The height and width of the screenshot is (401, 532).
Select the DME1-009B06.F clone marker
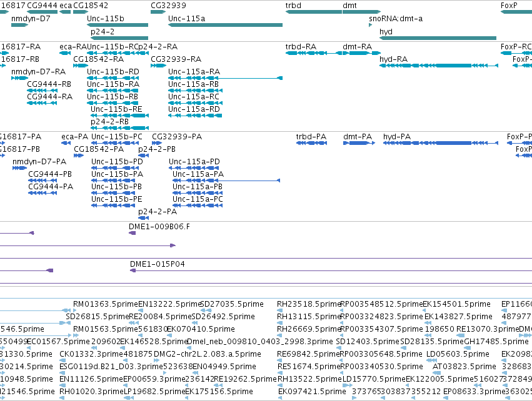pos(133,233)
